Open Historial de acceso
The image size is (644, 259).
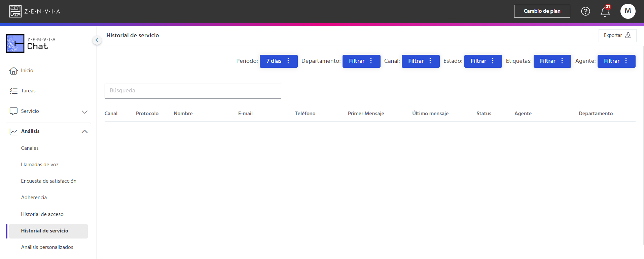point(42,214)
